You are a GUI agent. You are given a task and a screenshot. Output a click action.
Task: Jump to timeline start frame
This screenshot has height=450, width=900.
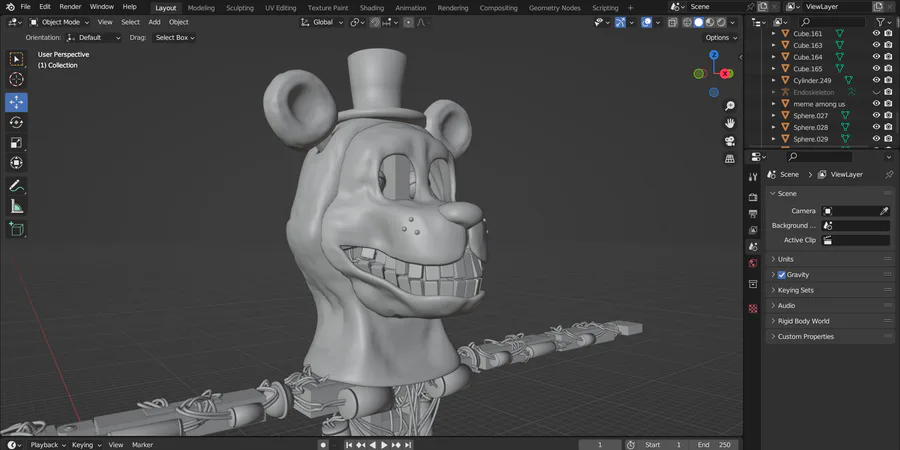pyautogui.click(x=348, y=445)
